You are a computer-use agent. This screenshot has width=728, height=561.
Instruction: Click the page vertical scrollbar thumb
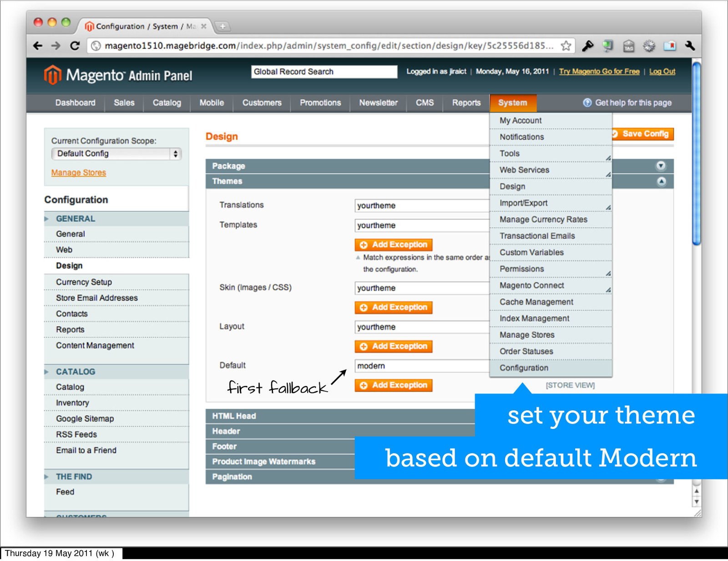tap(696, 153)
